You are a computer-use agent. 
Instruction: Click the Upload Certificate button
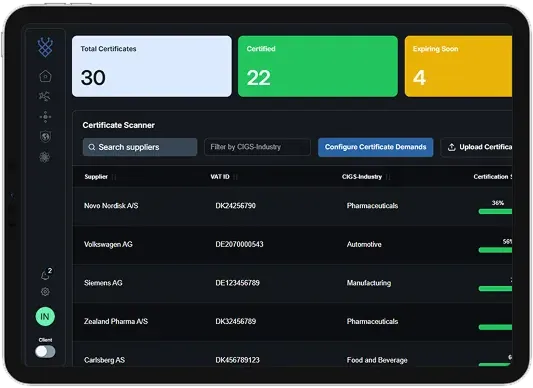click(477, 147)
